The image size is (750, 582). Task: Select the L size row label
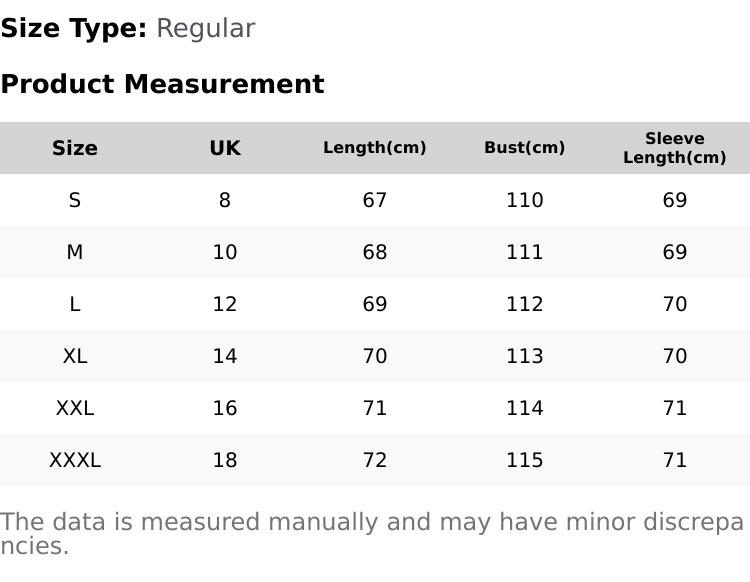coord(75,304)
